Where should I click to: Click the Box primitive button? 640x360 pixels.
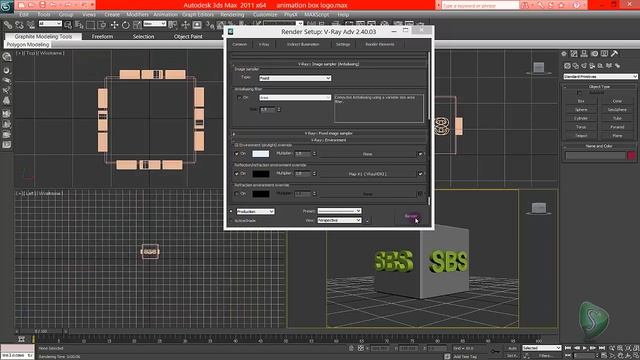(581, 101)
